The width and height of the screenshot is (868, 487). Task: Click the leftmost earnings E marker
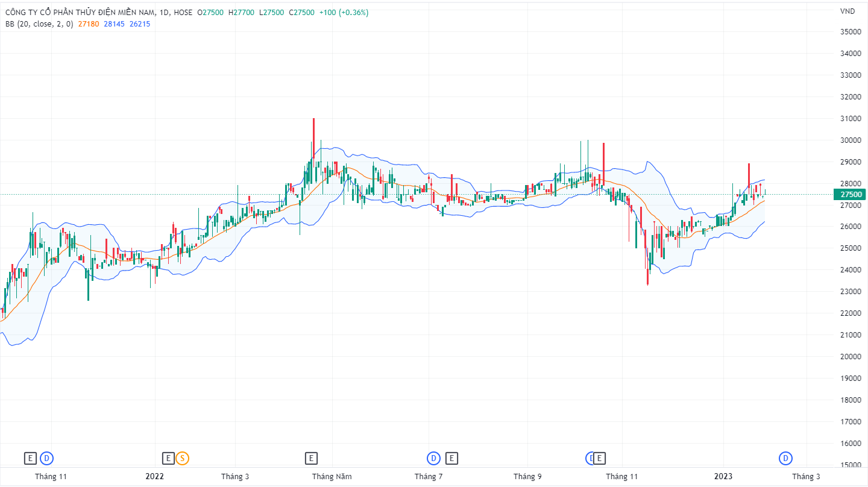[30, 459]
